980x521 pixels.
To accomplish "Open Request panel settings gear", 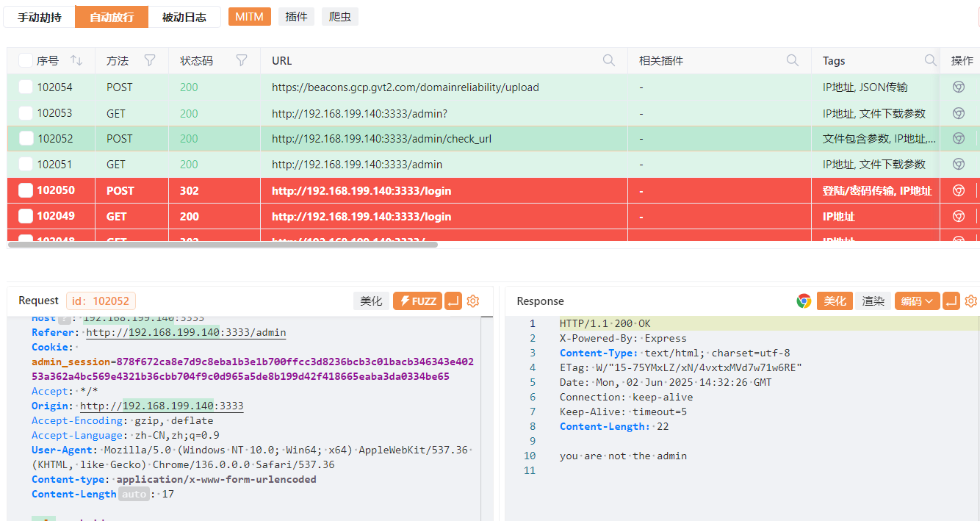I will point(473,301).
